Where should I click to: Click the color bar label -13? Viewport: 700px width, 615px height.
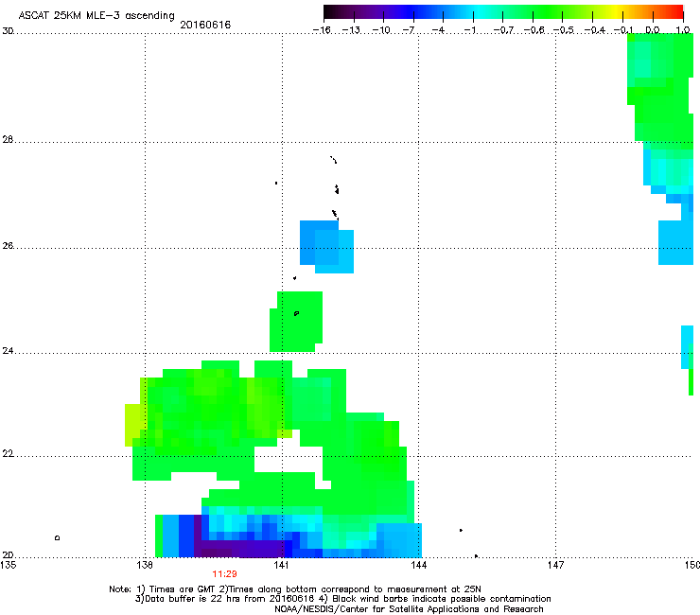(351, 30)
